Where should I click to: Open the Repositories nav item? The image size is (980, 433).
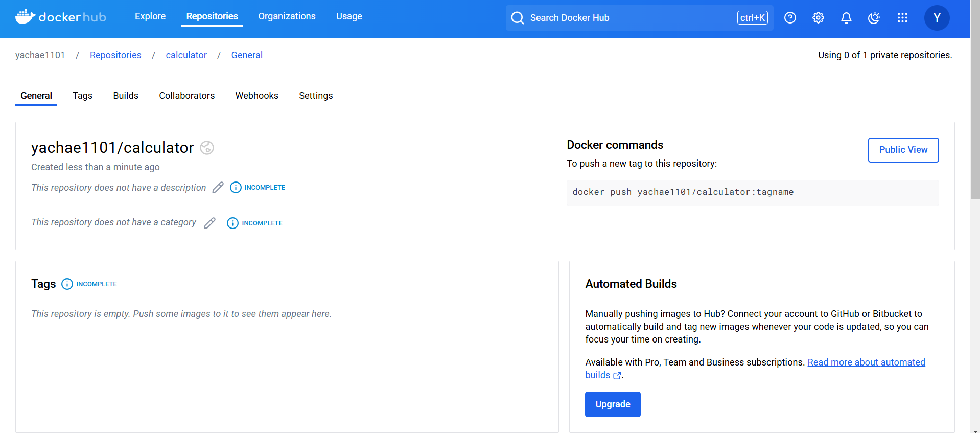click(212, 16)
